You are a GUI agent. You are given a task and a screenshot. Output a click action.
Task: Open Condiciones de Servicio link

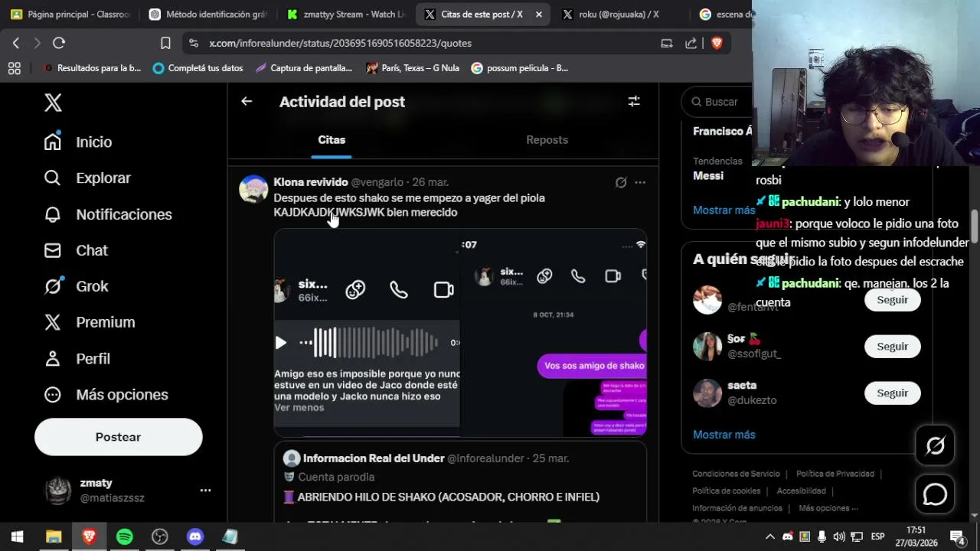pyautogui.click(x=736, y=474)
